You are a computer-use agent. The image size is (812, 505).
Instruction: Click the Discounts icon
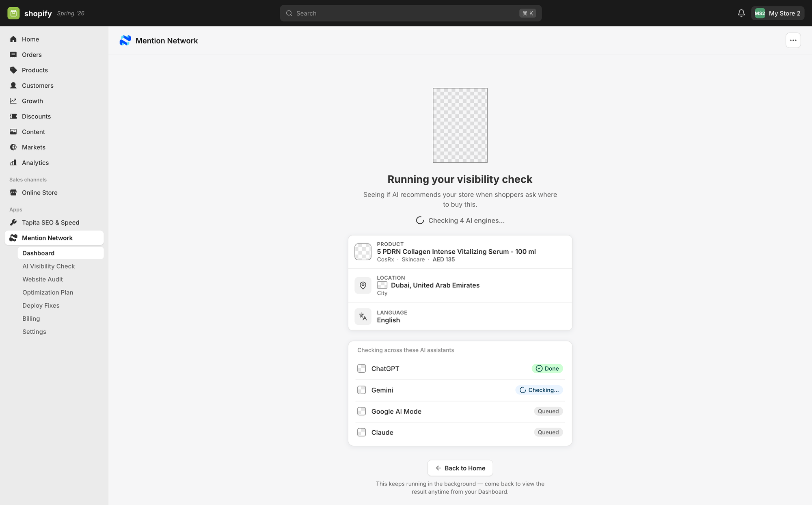click(13, 117)
